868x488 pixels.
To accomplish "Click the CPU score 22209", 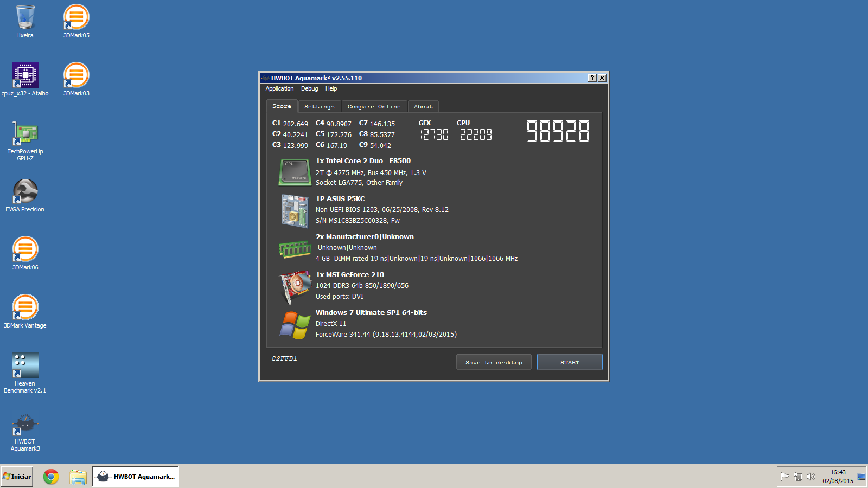I will [476, 134].
